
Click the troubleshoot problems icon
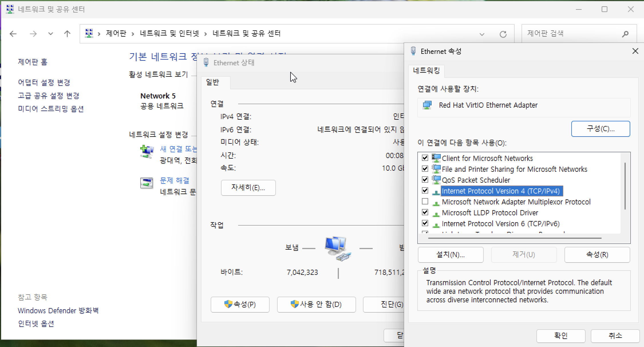[x=147, y=183]
